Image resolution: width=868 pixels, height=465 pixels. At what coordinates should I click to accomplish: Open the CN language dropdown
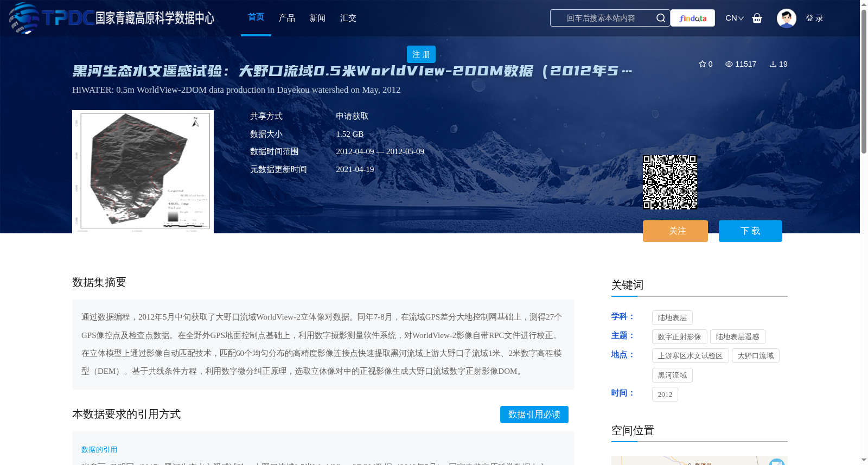point(735,18)
